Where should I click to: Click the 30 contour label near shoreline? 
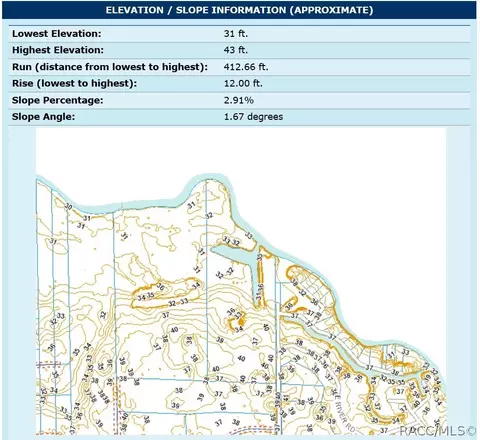68,207
